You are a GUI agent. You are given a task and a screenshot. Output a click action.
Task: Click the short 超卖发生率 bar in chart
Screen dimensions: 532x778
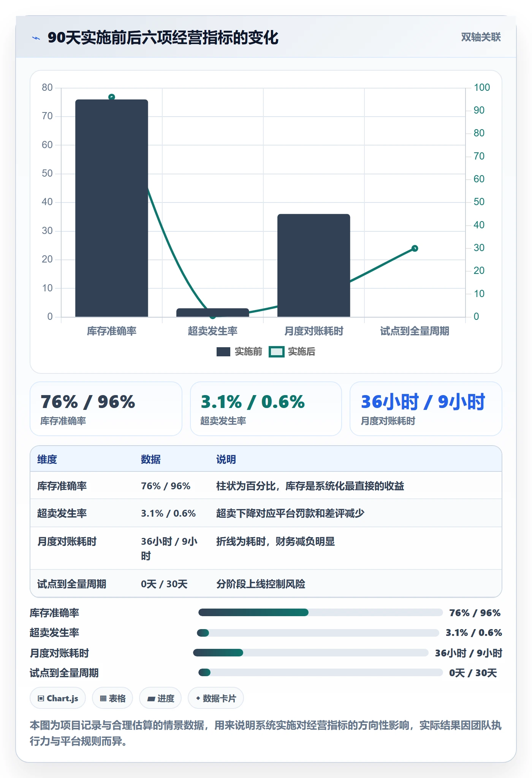pyautogui.click(x=213, y=312)
